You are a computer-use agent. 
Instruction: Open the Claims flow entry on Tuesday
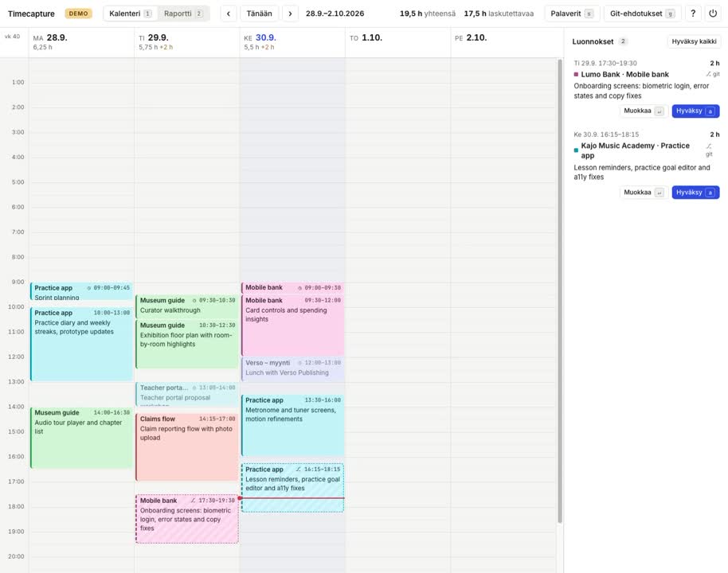pos(186,446)
